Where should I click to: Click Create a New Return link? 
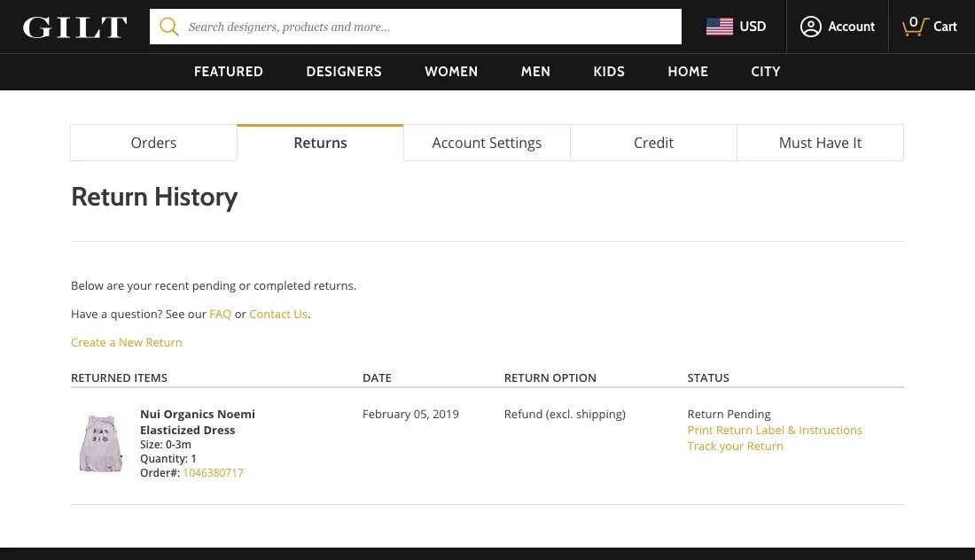[126, 342]
